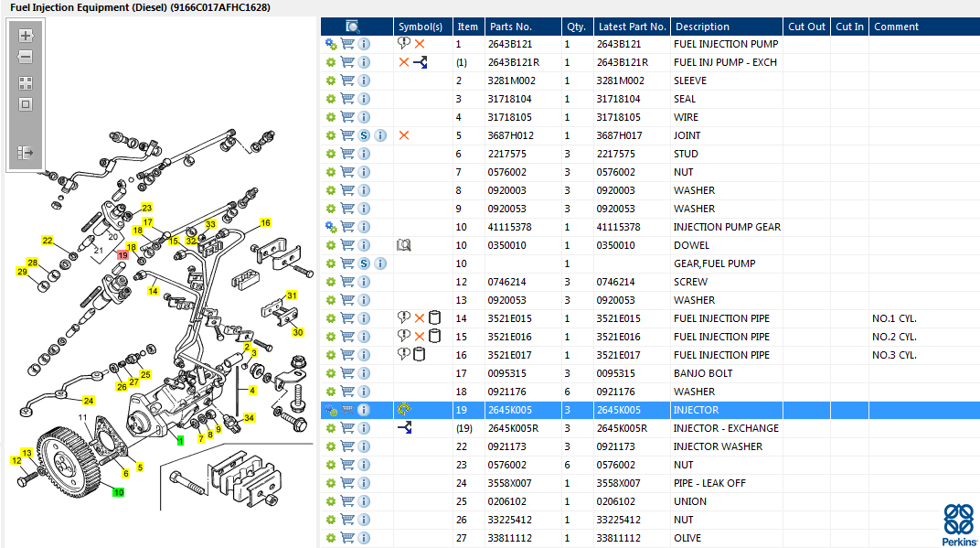This screenshot has height=548, width=980.
Task: Select green callout 1 on the pump
Action: [x=180, y=440]
